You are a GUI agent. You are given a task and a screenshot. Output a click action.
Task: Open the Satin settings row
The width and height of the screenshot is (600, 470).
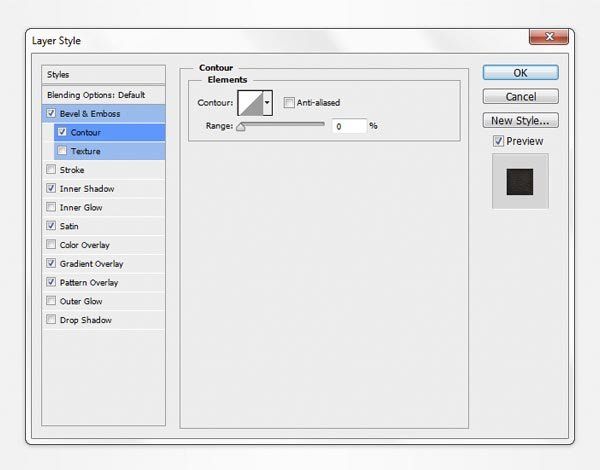click(x=103, y=226)
